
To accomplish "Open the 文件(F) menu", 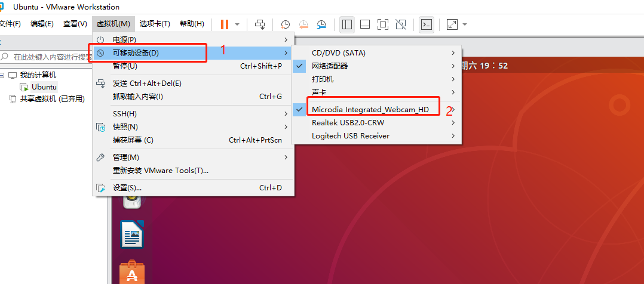I will click(10, 24).
